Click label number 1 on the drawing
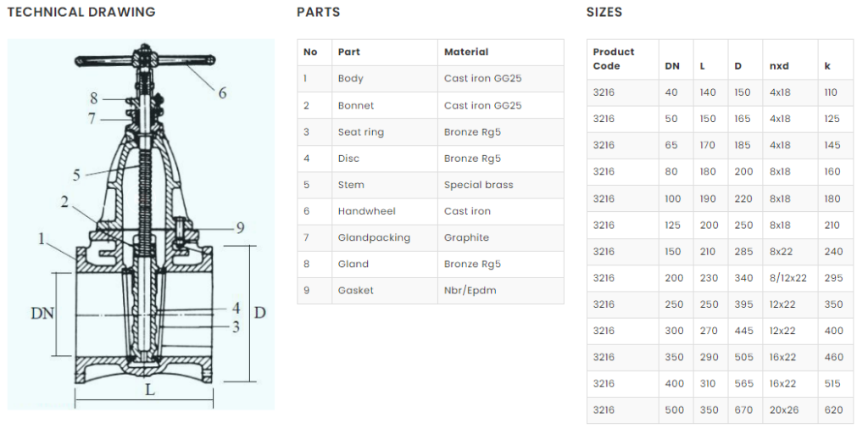This screenshot has height=429, width=868. coord(41,239)
